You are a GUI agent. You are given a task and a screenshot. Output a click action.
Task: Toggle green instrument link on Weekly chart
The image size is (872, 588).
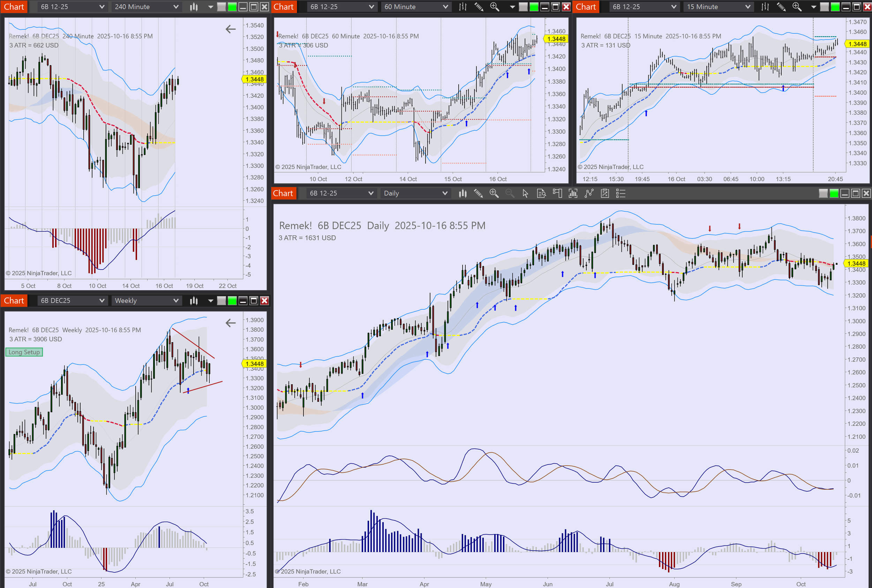tap(232, 301)
